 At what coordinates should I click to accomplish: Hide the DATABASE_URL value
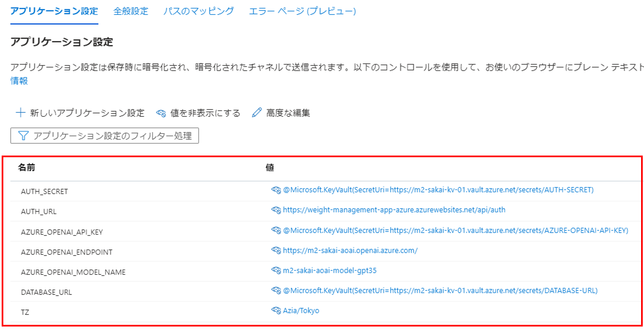click(276, 290)
